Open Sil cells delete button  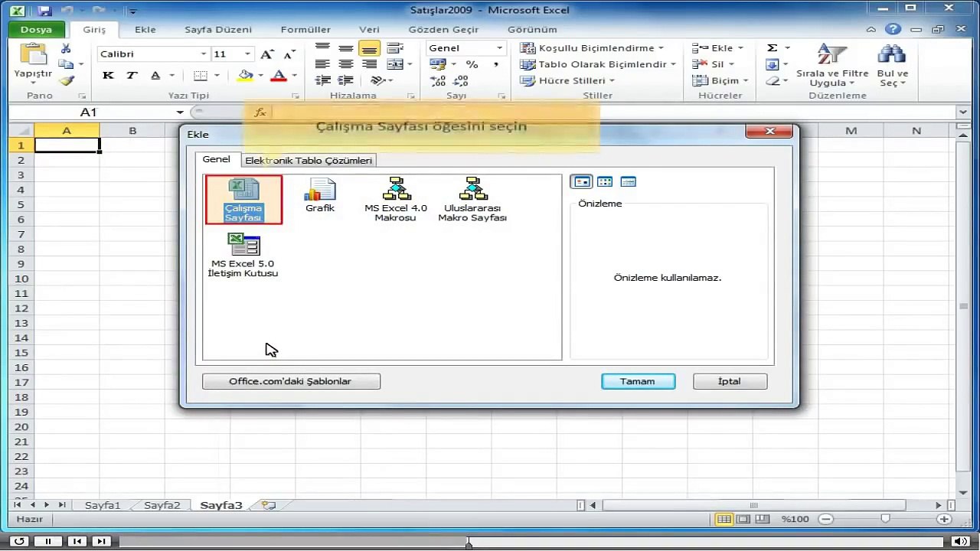(712, 64)
